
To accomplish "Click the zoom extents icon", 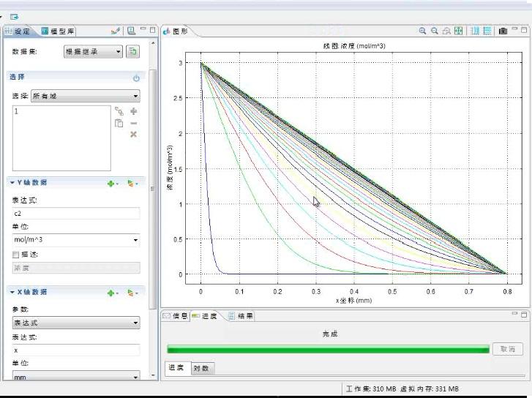I will (x=458, y=31).
